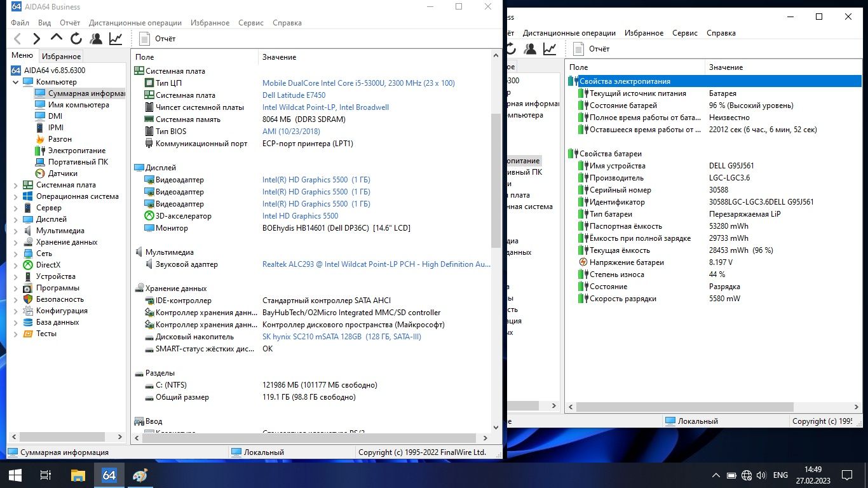
Task: Open Task View on the taskbar
Action: [x=45, y=475]
